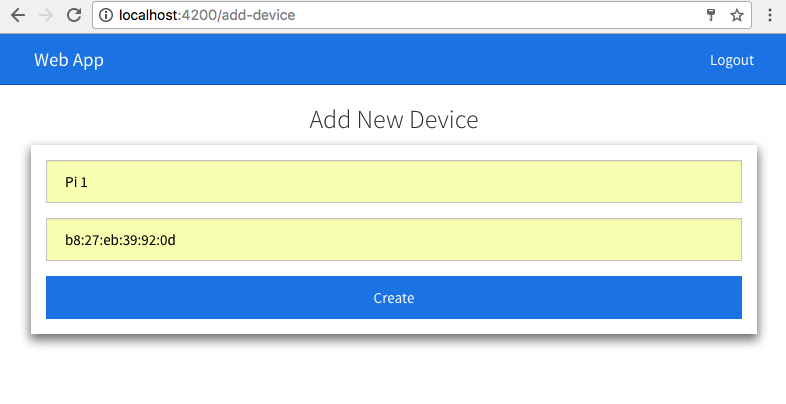Click the blank page area below the form card

pos(393,375)
